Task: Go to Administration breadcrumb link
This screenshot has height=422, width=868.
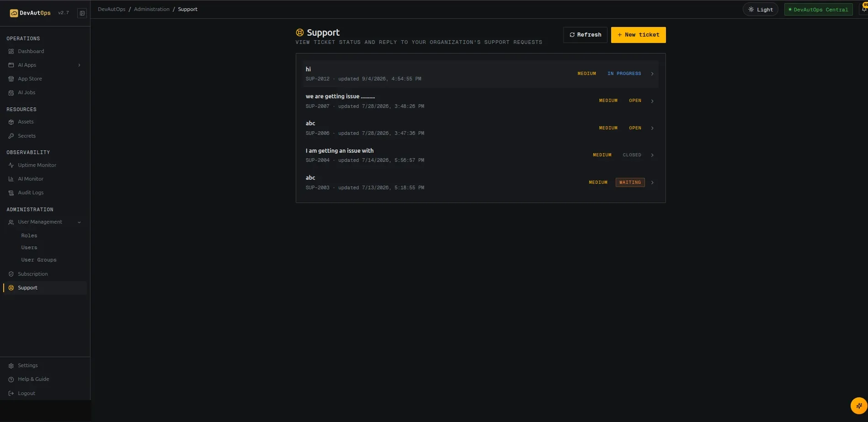Action: [x=152, y=9]
